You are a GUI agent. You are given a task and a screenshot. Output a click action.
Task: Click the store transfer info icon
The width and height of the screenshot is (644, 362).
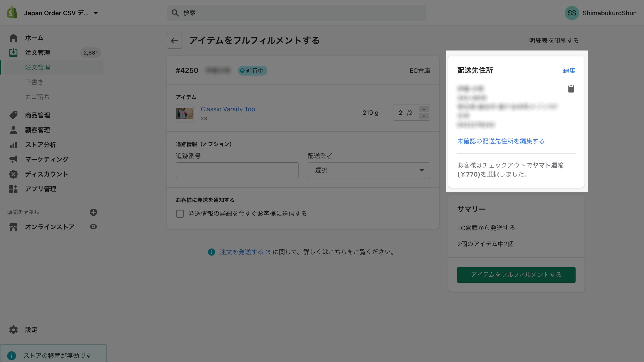[x=11, y=356]
